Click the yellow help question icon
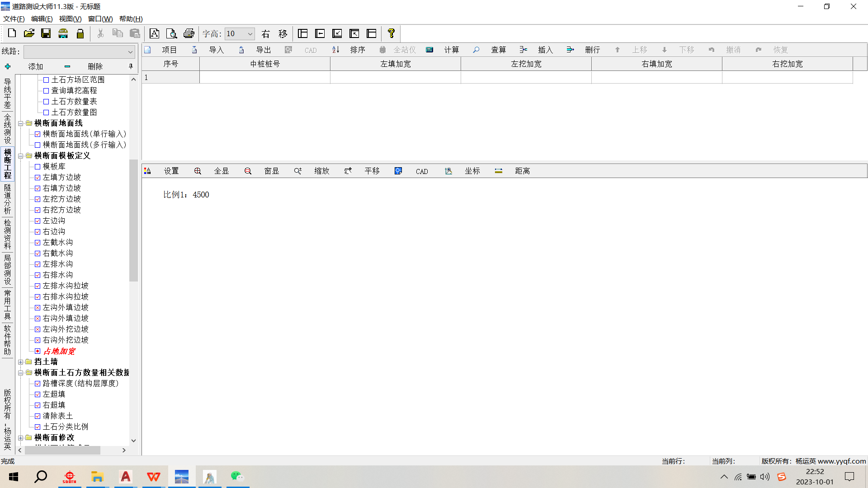 pos(391,33)
